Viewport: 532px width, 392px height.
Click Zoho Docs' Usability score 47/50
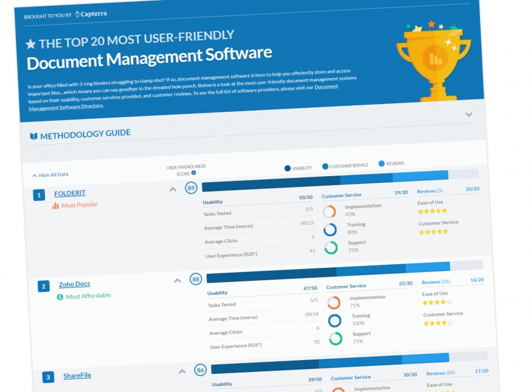[x=310, y=288]
